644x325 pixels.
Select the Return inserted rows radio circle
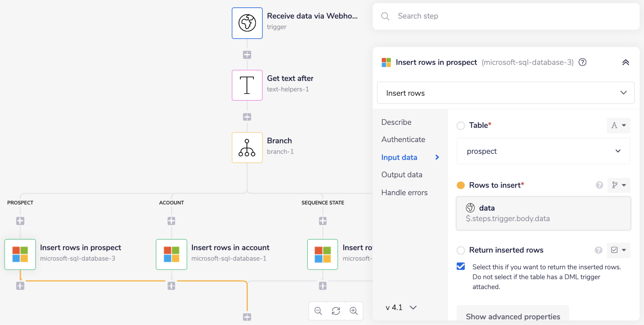tap(461, 250)
